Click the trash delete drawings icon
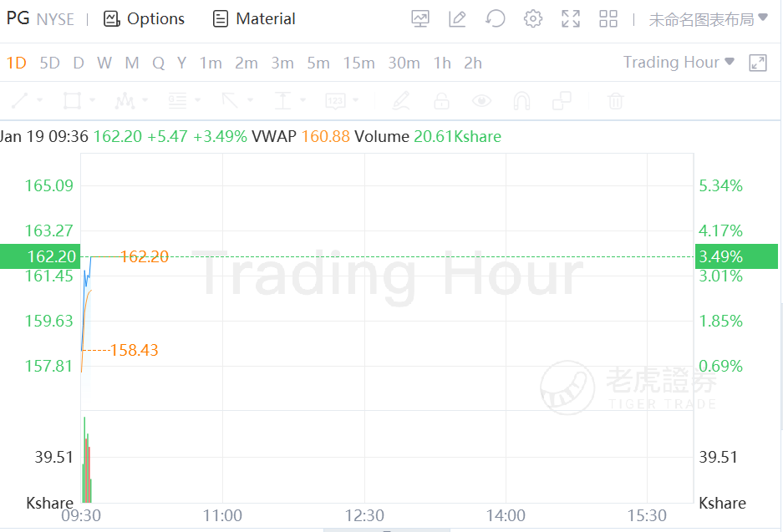Viewport: 783px width, 532px height. (x=616, y=101)
